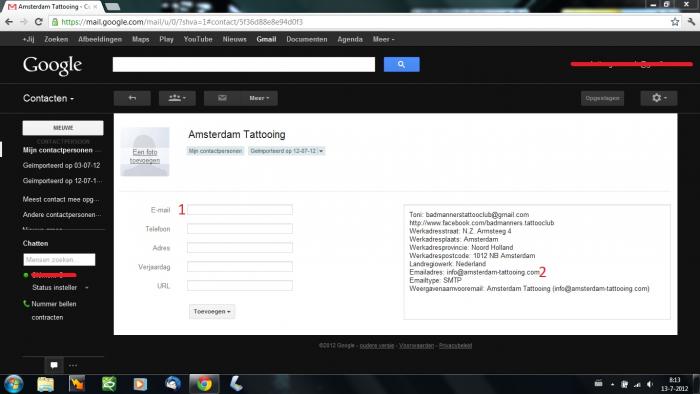Open Documenten in Google bar
Image resolution: width=700 pixels, height=394 pixels.
point(307,39)
